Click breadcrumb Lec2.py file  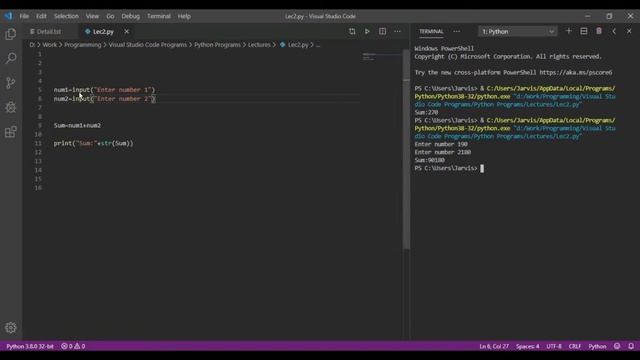[298, 45]
